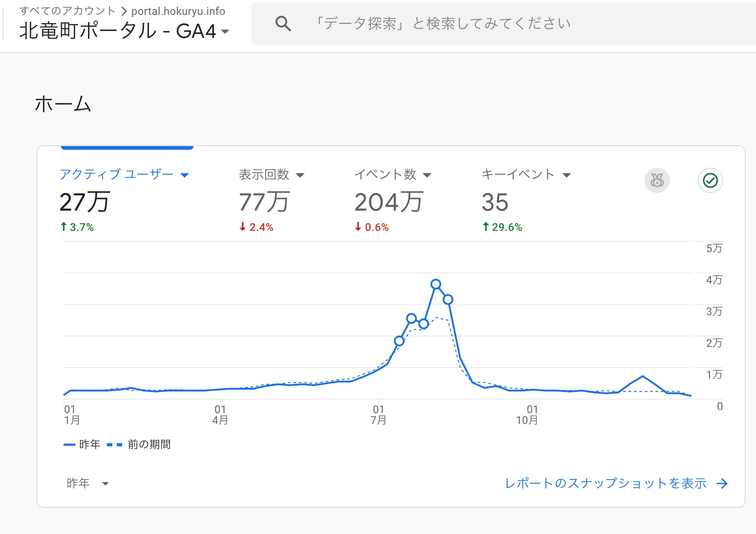Click the すべてのアカウント breadcrumb link
The image size is (756, 534).
point(68,11)
